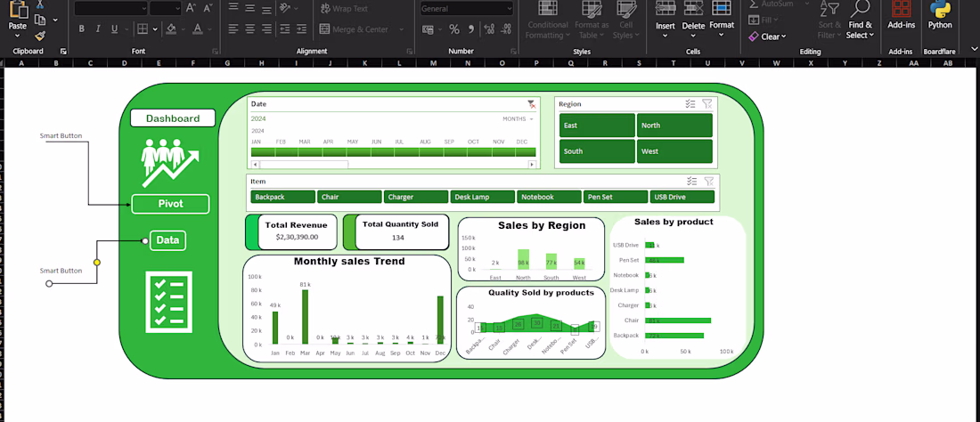Clear the filter on the Region slicer
980x422 pixels.
pos(706,104)
